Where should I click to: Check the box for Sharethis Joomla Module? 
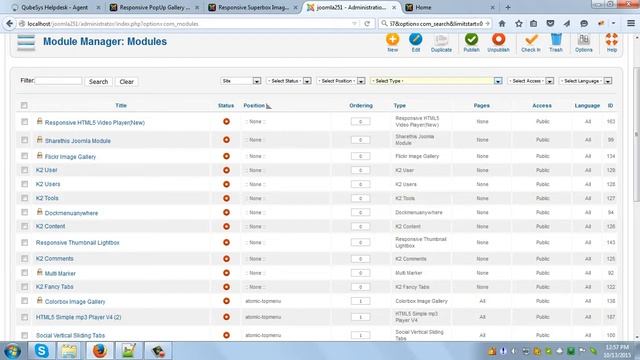coord(24,140)
